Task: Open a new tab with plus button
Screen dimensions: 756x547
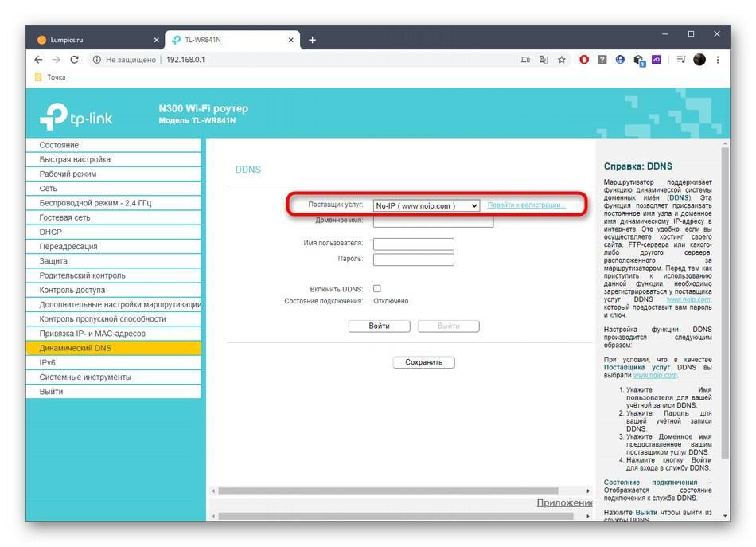Action: point(312,40)
